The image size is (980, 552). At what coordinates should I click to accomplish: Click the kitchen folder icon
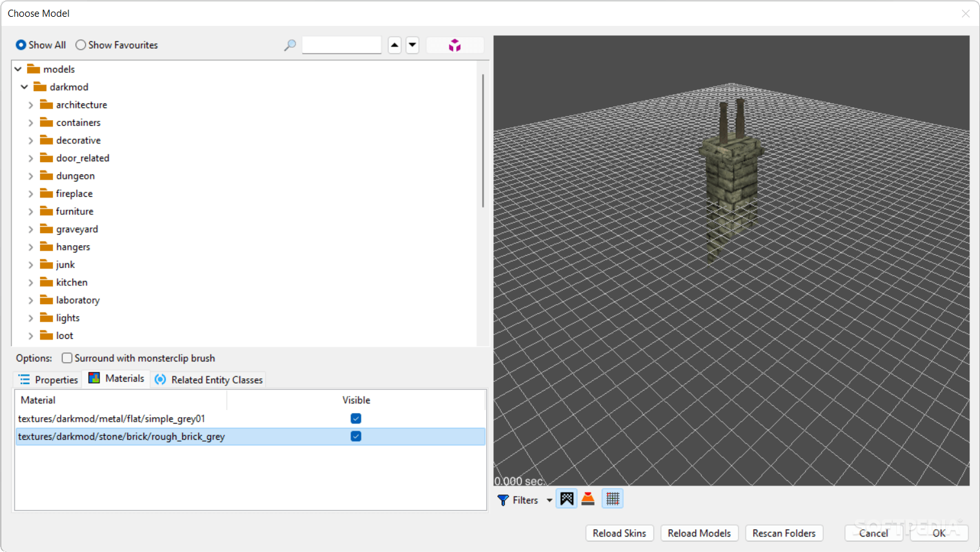click(46, 282)
